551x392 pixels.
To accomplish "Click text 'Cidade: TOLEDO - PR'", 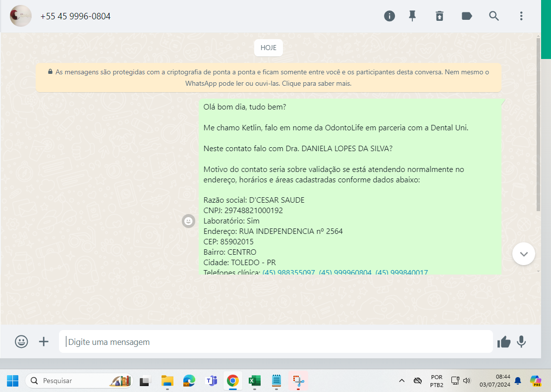I will [x=240, y=263].
